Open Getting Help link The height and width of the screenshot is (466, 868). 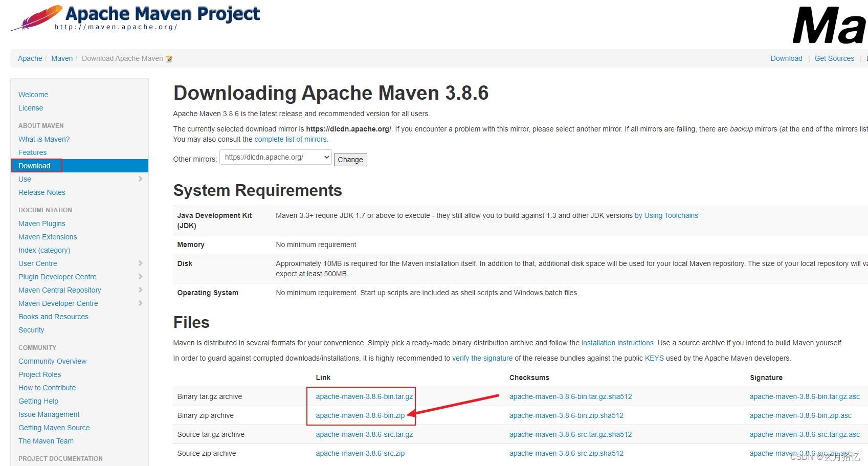click(38, 401)
